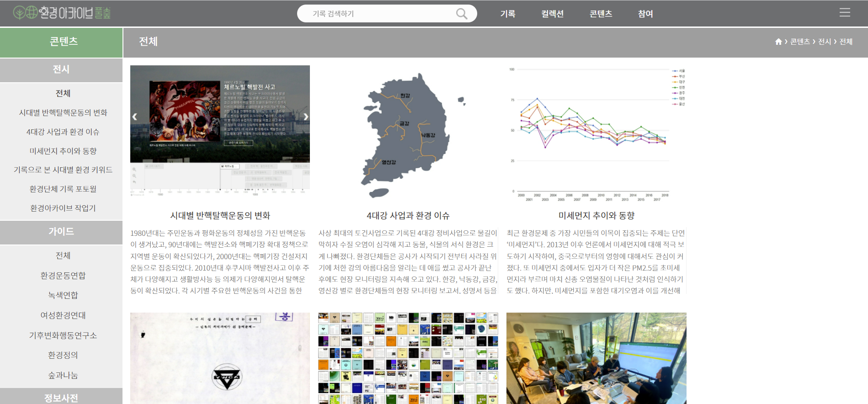Go to previous slide with left arrow
The width and height of the screenshot is (868, 404).
tap(135, 117)
